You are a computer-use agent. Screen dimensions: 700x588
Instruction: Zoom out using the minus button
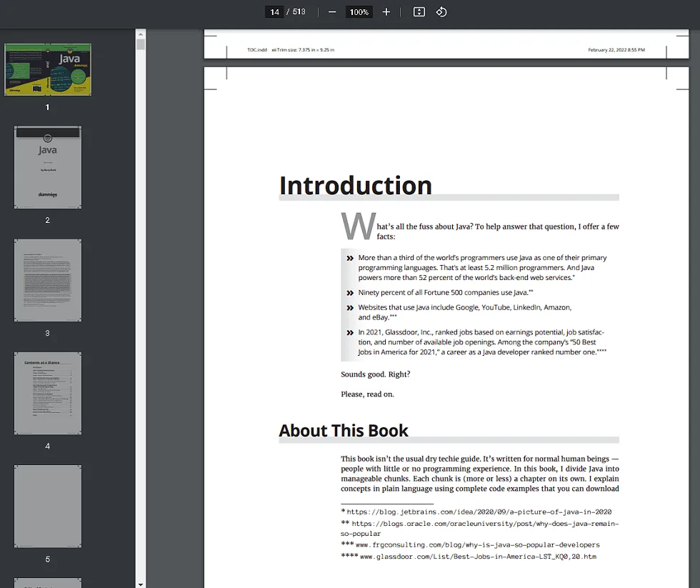click(332, 12)
